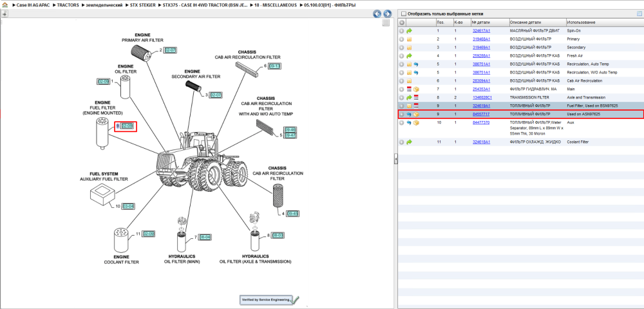Go back with the blue left arrow
This screenshot has width=644, height=309.
click(377, 14)
